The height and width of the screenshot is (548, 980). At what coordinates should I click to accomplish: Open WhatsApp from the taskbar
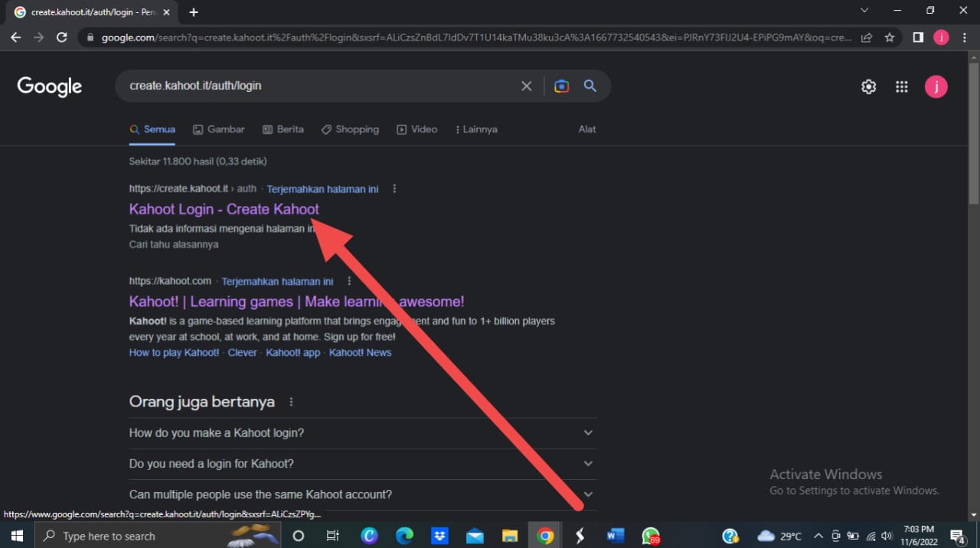point(651,536)
